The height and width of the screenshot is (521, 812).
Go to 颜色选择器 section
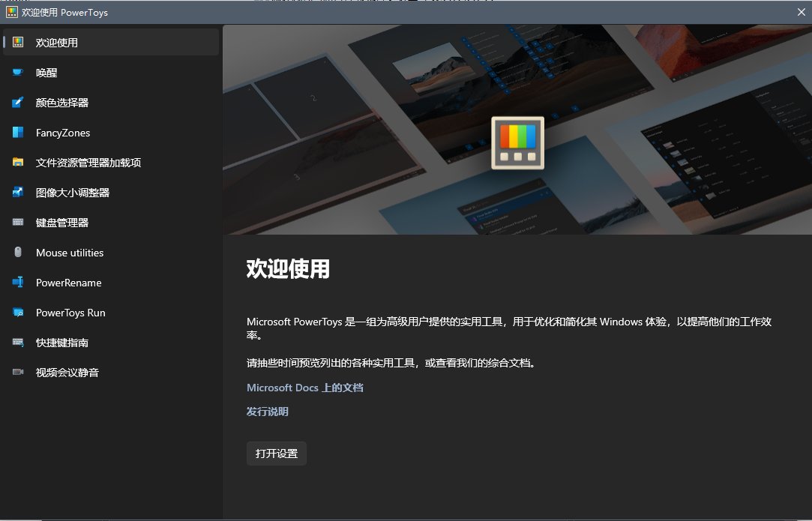click(111, 103)
